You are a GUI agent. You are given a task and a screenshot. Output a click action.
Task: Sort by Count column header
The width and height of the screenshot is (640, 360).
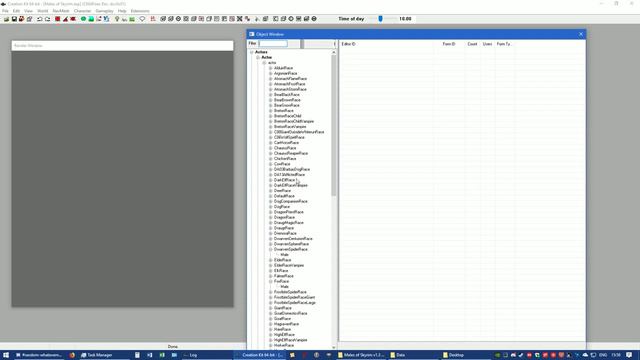472,44
